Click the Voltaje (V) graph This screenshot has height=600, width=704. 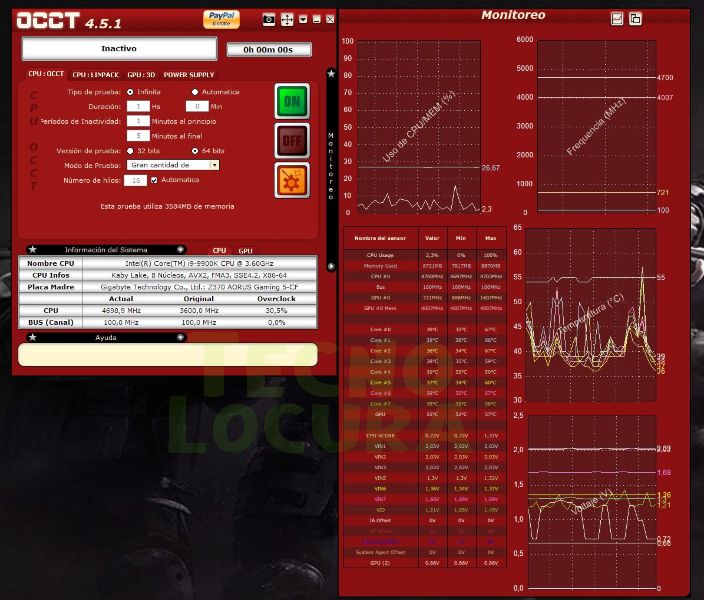click(x=592, y=503)
